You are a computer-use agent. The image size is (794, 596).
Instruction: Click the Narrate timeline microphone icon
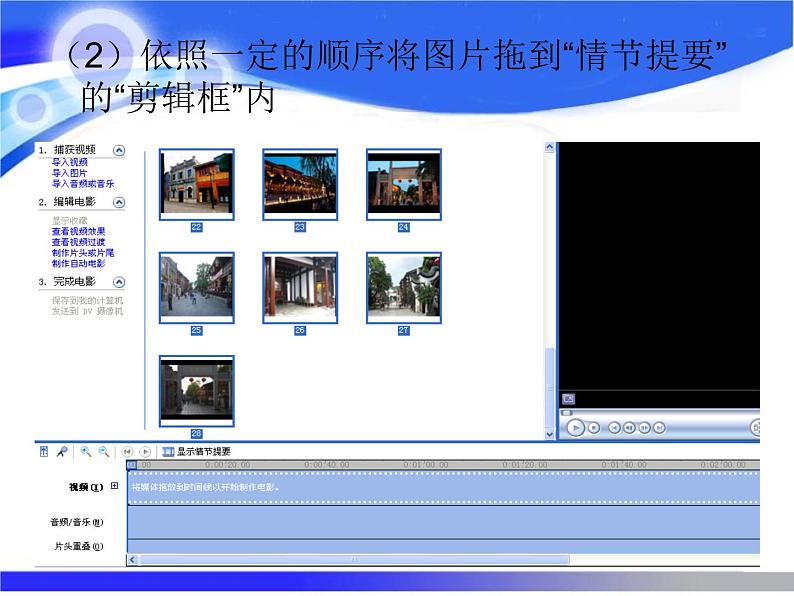[x=62, y=451]
